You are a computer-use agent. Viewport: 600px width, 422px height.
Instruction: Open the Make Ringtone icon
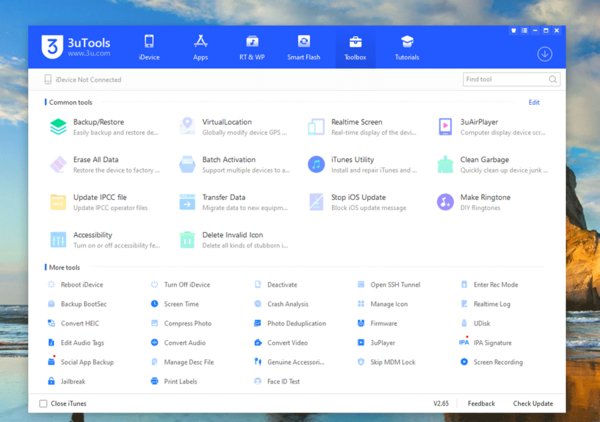[445, 202]
